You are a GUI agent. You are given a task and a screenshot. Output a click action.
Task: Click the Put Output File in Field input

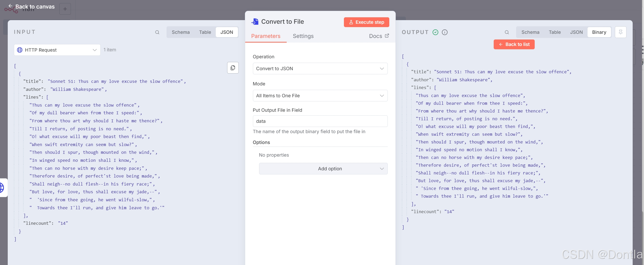320,121
